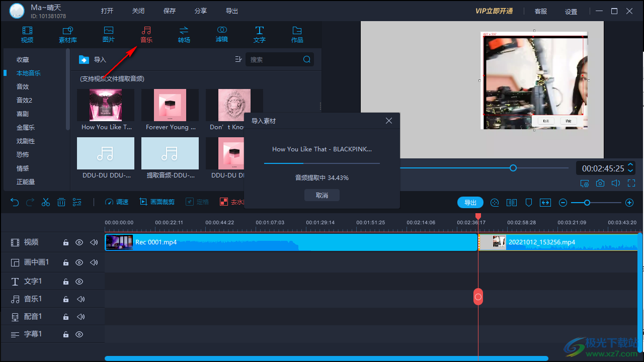Open the sort options next to search

tap(238, 59)
